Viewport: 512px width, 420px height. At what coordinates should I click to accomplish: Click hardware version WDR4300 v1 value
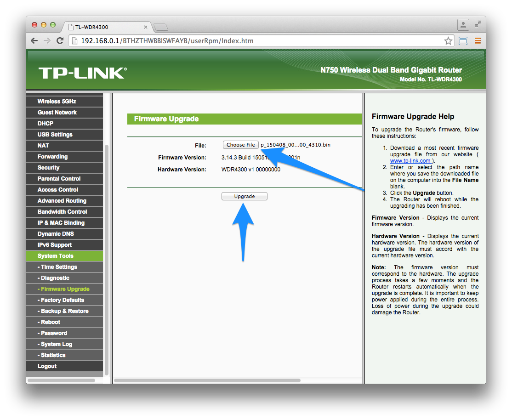(x=251, y=170)
